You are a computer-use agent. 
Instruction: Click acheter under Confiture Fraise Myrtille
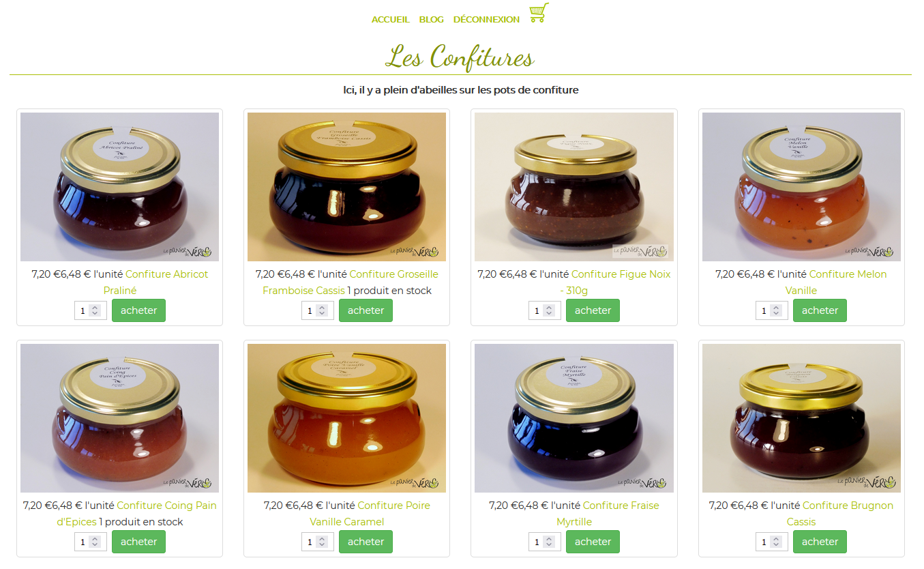pos(593,542)
